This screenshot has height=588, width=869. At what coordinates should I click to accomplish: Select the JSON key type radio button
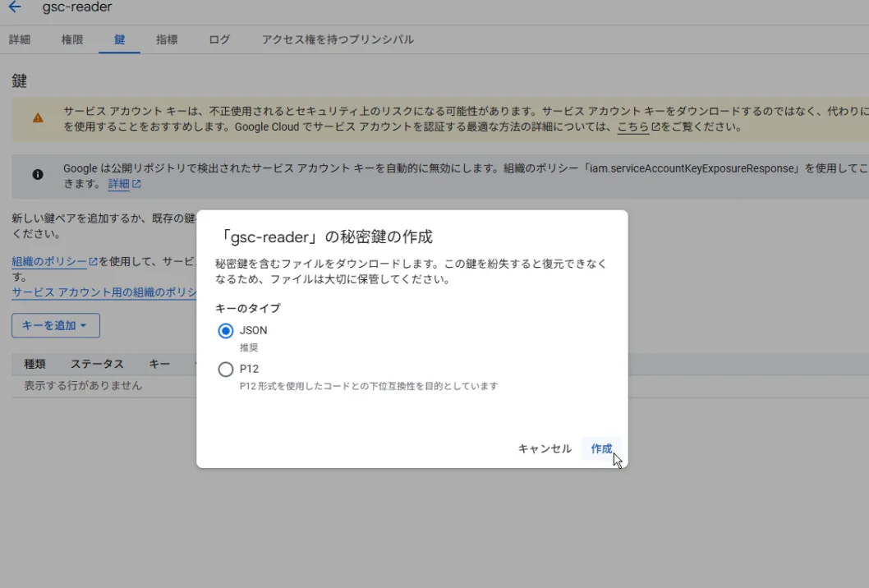226,331
